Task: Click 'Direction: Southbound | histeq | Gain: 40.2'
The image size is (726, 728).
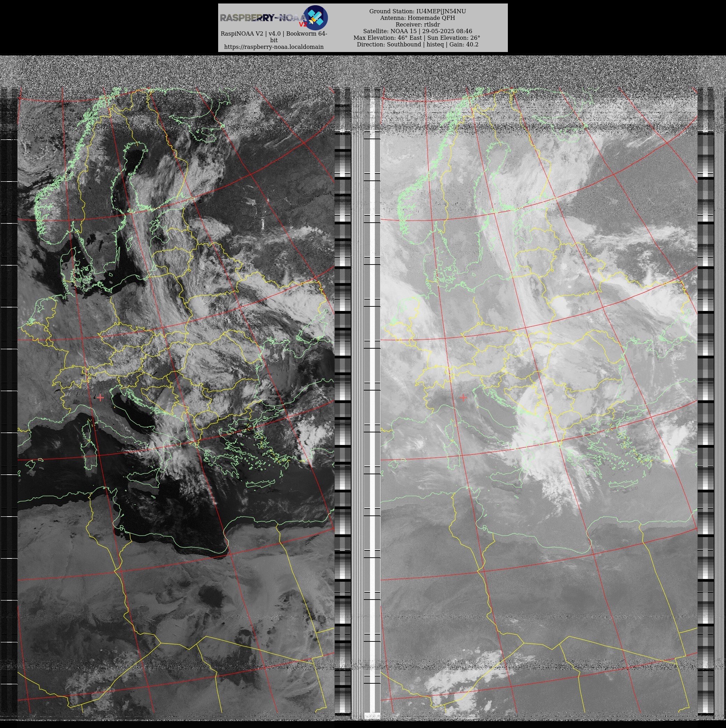Action: [x=417, y=44]
